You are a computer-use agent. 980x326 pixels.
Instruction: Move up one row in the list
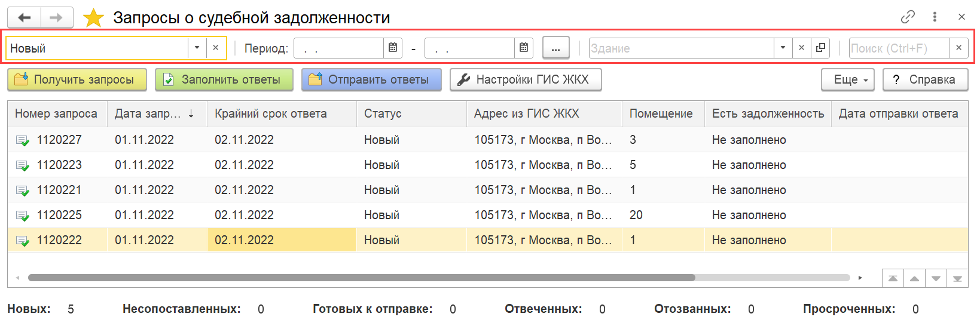click(914, 278)
